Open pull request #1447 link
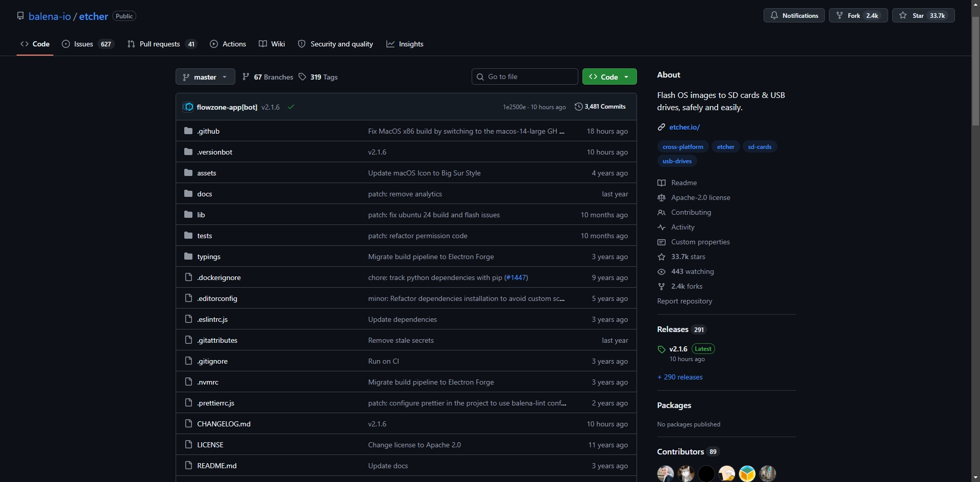 [x=516, y=277]
